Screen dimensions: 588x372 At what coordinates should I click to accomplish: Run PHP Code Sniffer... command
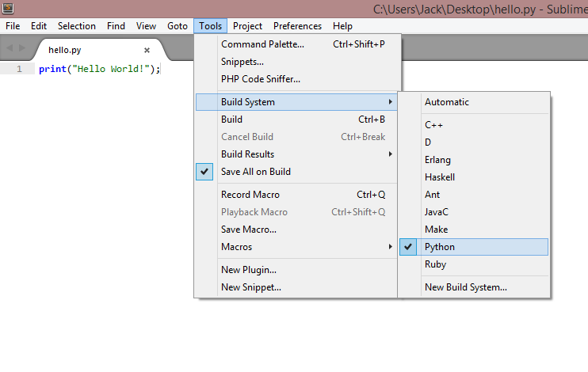[x=296, y=79]
